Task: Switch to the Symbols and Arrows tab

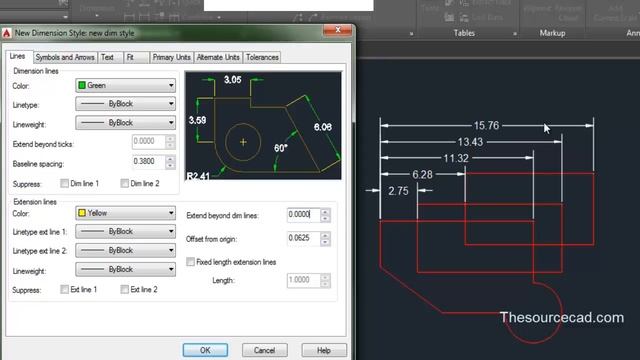Action: [65, 57]
